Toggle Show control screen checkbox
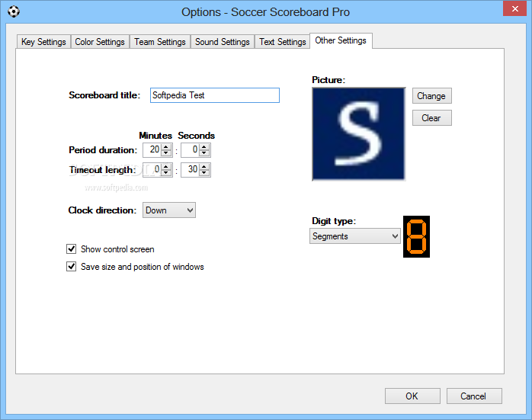 [71, 249]
